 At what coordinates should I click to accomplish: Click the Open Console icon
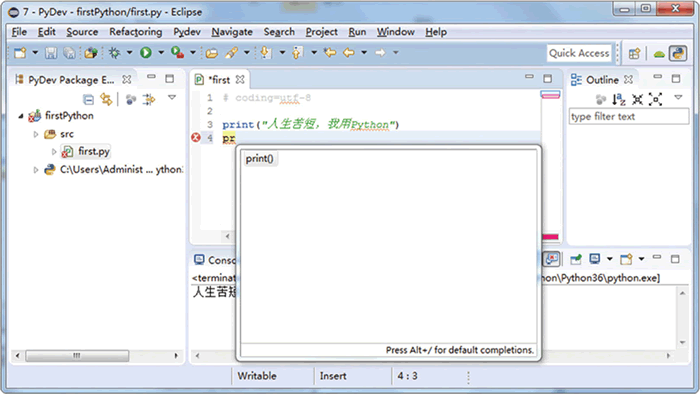626,259
